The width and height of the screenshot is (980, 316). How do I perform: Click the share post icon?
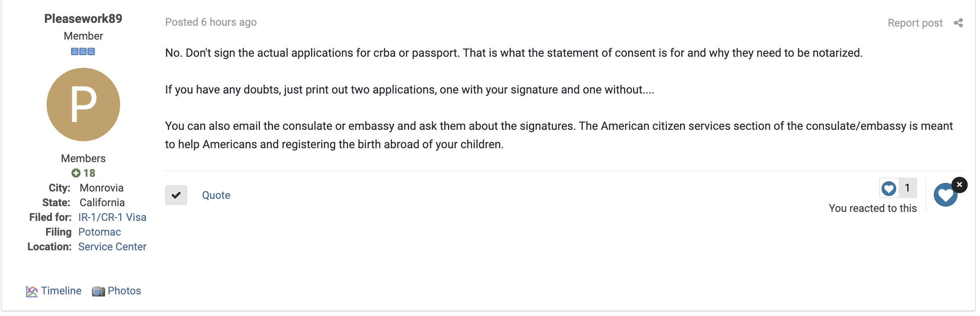[958, 23]
